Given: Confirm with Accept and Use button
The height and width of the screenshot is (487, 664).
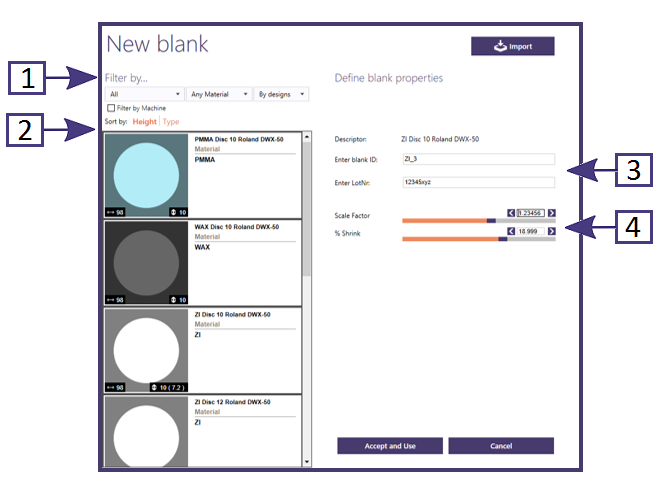Looking at the screenshot, I should point(390,446).
